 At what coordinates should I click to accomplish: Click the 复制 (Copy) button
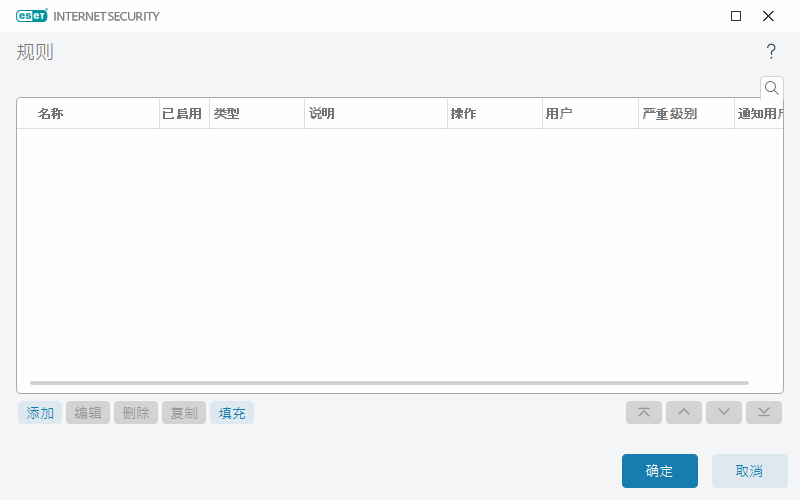point(184,413)
